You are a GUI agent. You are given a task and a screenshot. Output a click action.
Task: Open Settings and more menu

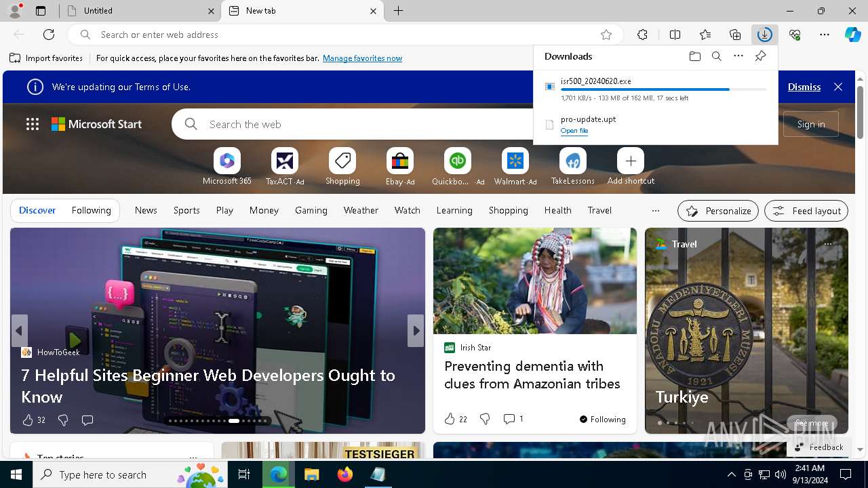(825, 35)
